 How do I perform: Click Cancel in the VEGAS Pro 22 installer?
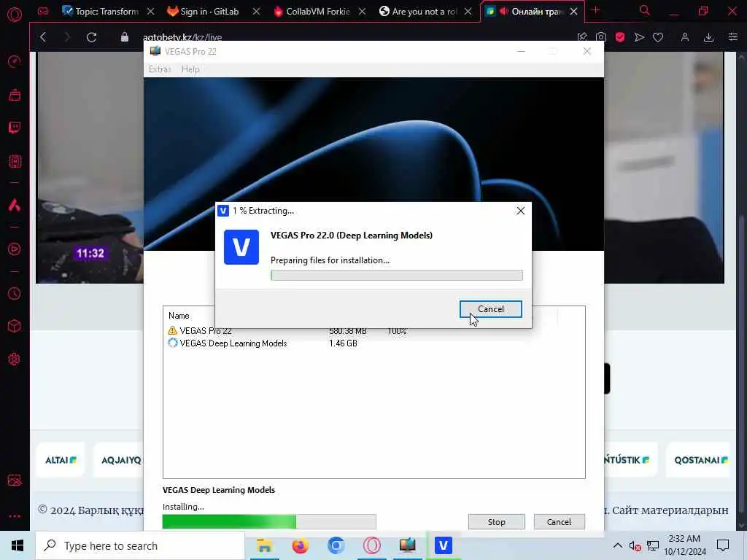[x=559, y=522]
